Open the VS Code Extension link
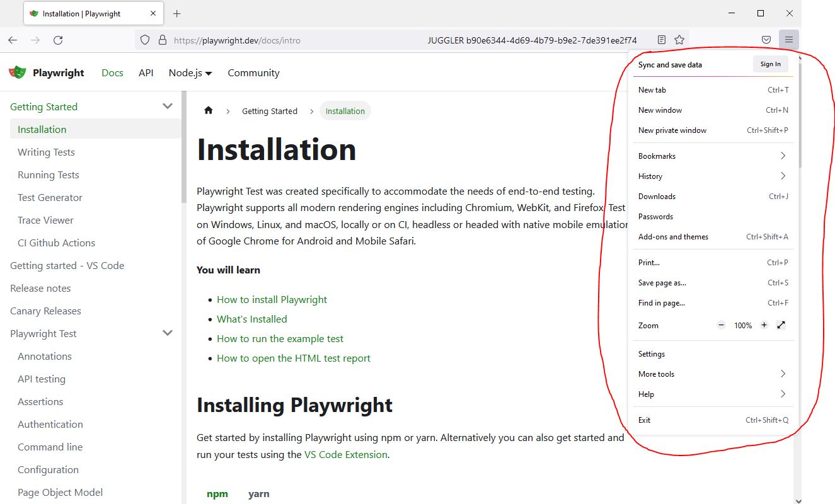This screenshot has width=835, height=504. tap(345, 454)
